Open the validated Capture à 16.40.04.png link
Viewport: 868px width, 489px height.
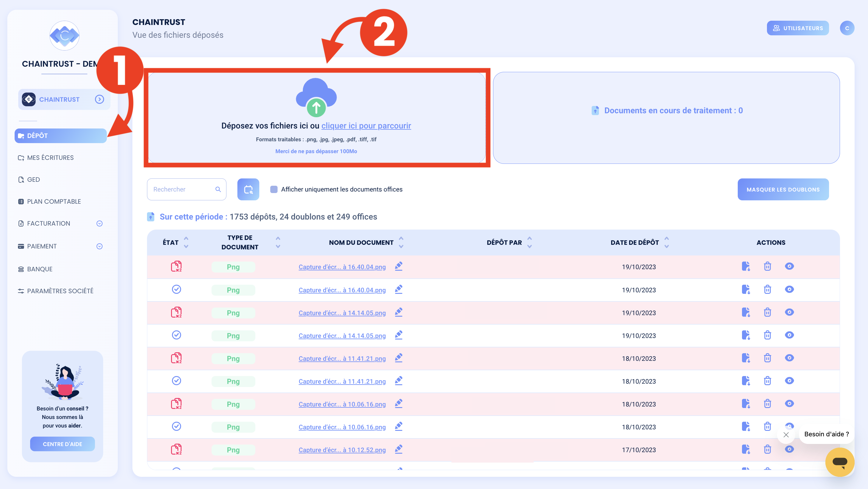pos(342,290)
